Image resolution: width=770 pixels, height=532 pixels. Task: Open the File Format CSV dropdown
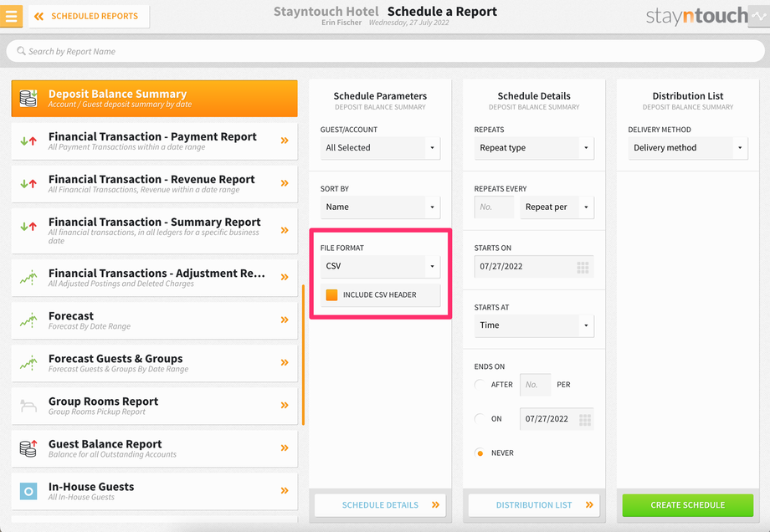pos(380,266)
